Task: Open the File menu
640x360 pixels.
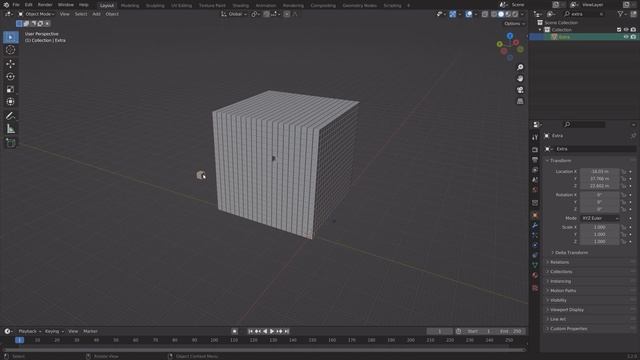Action: tap(16, 5)
